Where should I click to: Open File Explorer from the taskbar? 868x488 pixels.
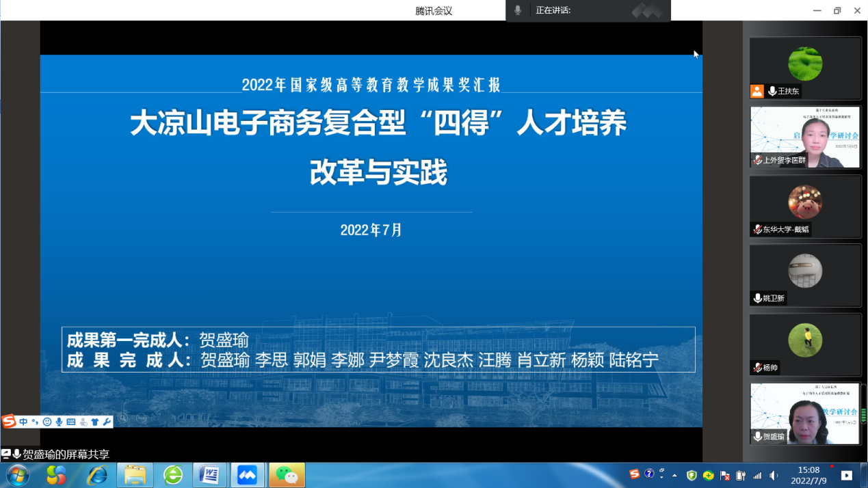coord(135,474)
